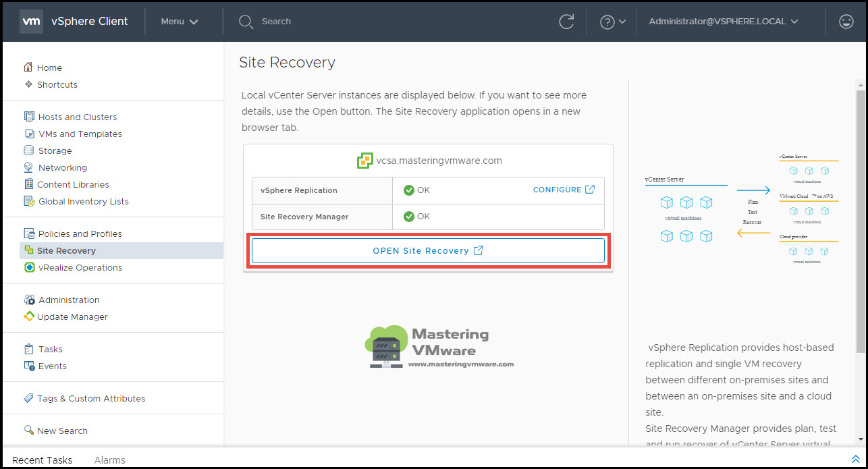Open Policies and Profiles
This screenshot has width=868, height=469.
tap(80, 233)
